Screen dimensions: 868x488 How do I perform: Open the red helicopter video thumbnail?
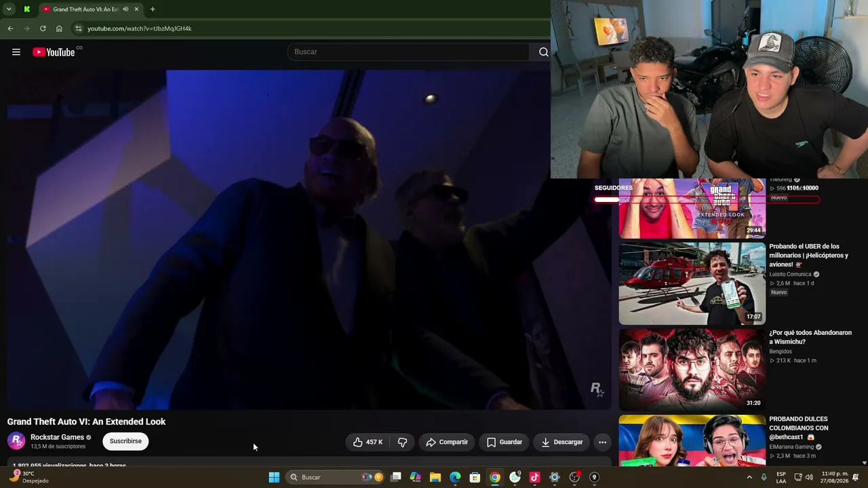click(x=692, y=283)
